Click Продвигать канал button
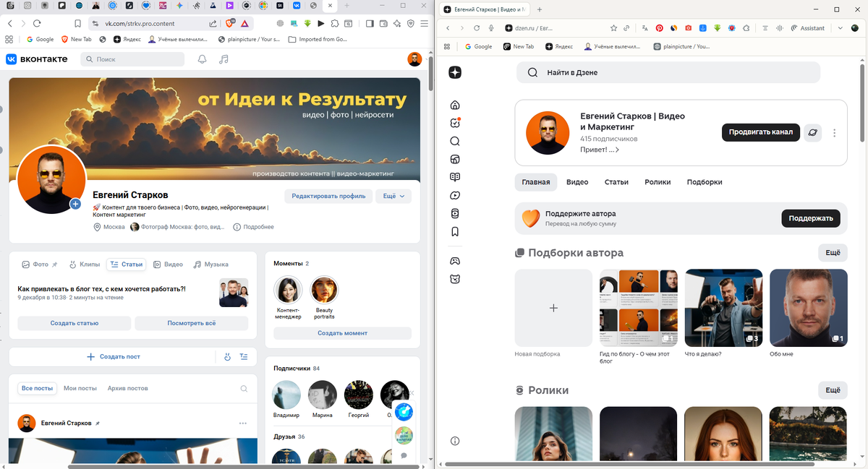This screenshot has width=868, height=469. pyautogui.click(x=761, y=132)
